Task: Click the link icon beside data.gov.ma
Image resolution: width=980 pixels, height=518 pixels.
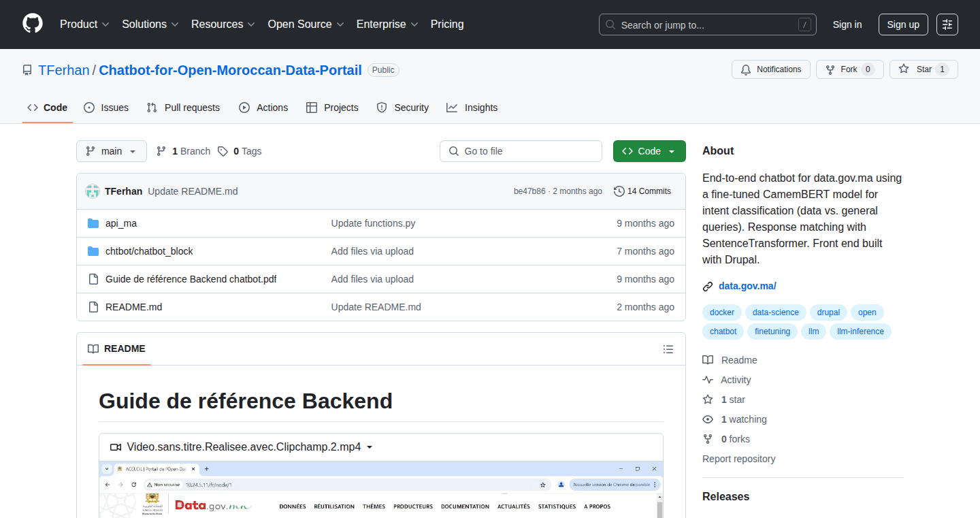Action: point(708,287)
